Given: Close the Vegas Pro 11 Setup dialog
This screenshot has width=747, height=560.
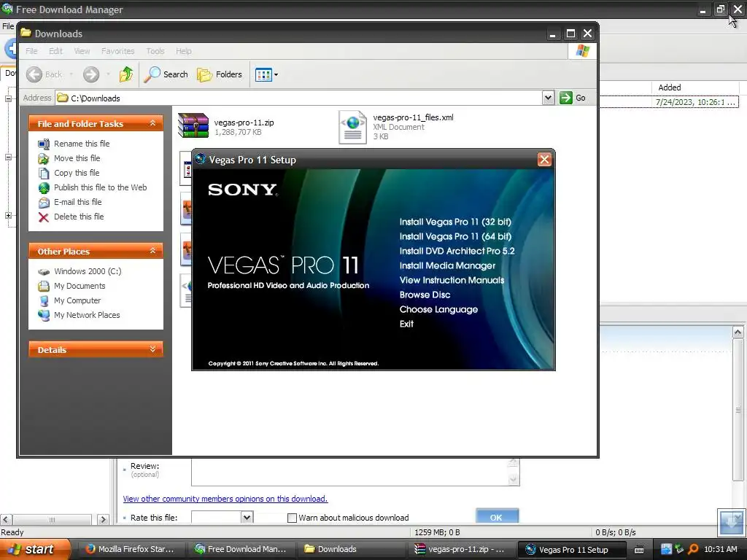Looking at the screenshot, I should [x=544, y=160].
